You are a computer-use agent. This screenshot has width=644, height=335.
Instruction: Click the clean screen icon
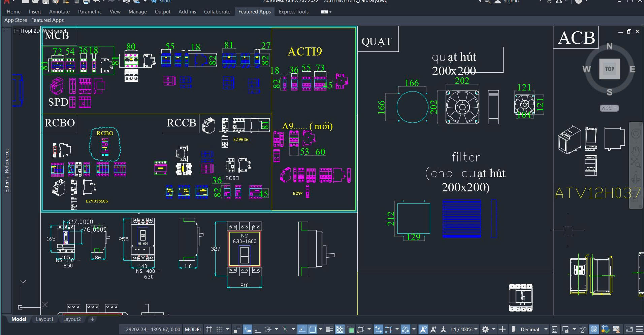click(629, 329)
